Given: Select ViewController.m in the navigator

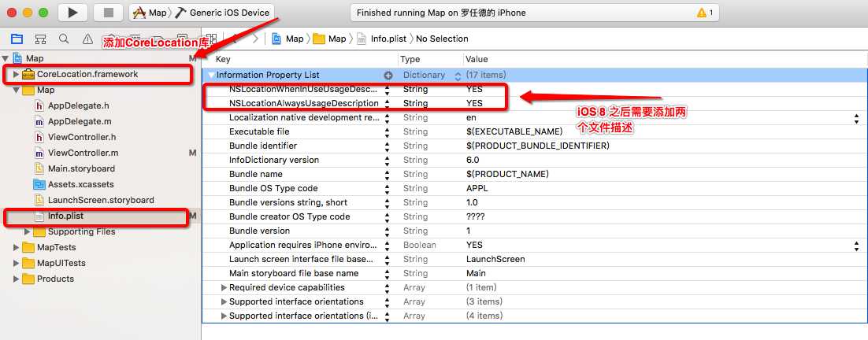Looking at the screenshot, I should 83,153.
